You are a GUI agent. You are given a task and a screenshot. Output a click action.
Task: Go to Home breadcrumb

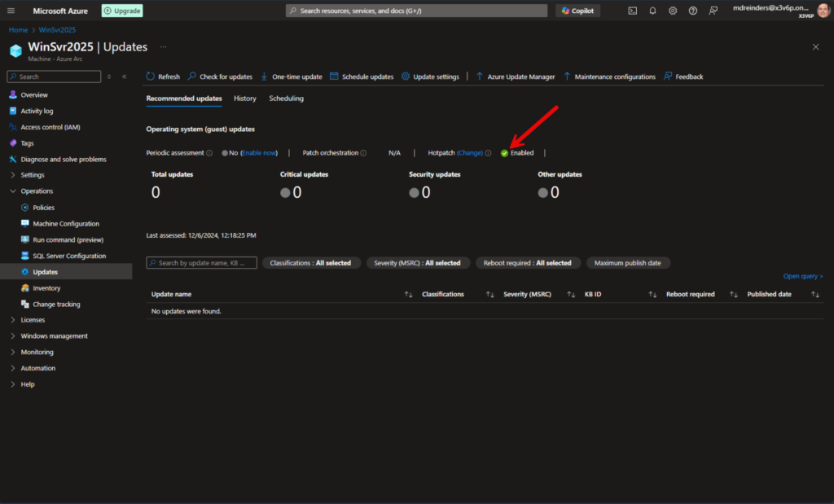click(18, 30)
